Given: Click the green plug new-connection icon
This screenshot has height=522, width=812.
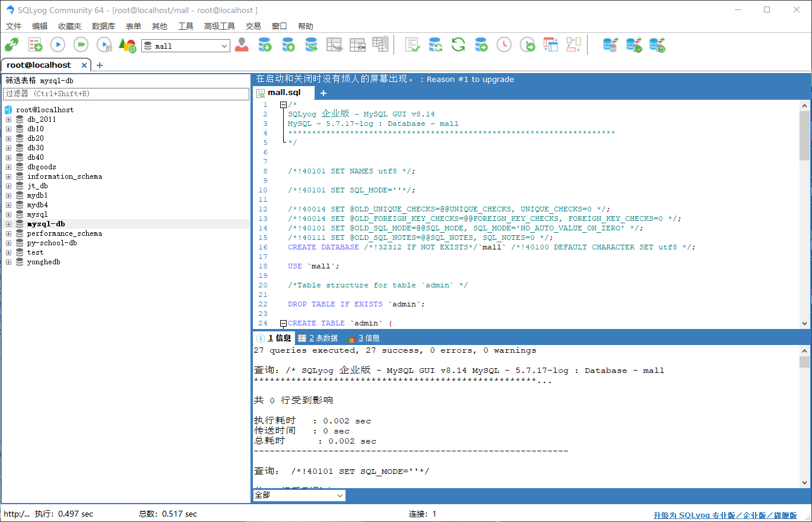Looking at the screenshot, I should coord(12,45).
